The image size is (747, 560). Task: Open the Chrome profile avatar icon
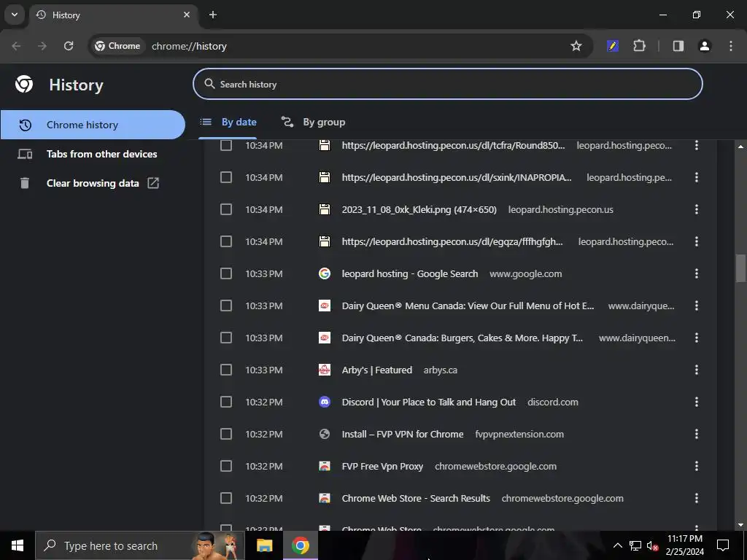point(705,46)
